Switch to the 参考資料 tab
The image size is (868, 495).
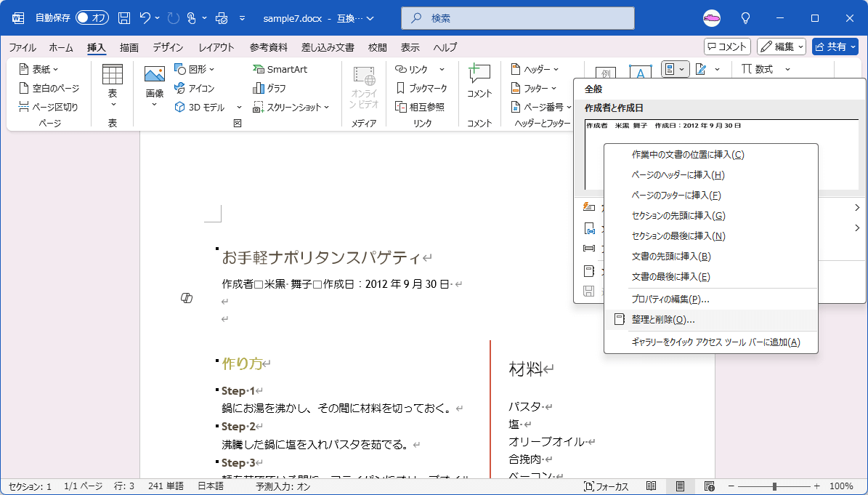pyautogui.click(x=269, y=48)
